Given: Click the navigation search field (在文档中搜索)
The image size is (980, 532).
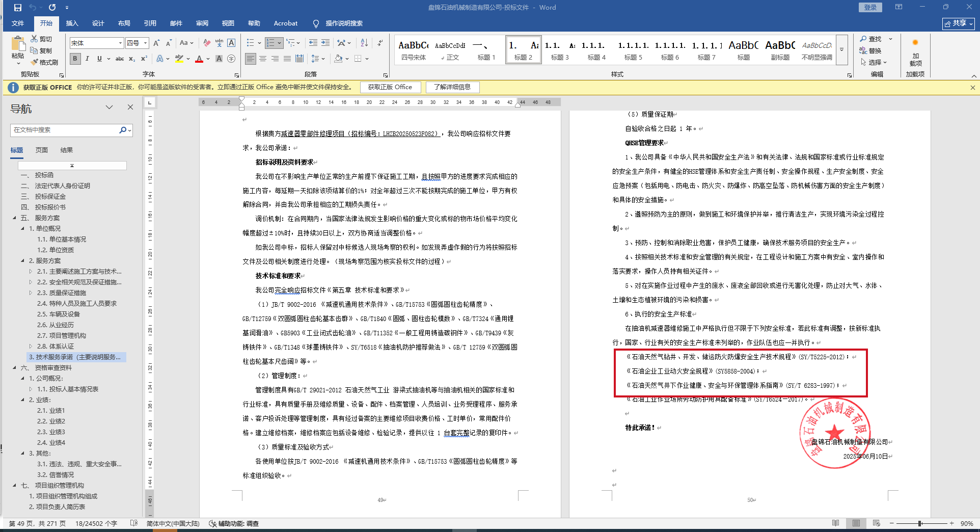Looking at the screenshot, I should pos(65,130).
